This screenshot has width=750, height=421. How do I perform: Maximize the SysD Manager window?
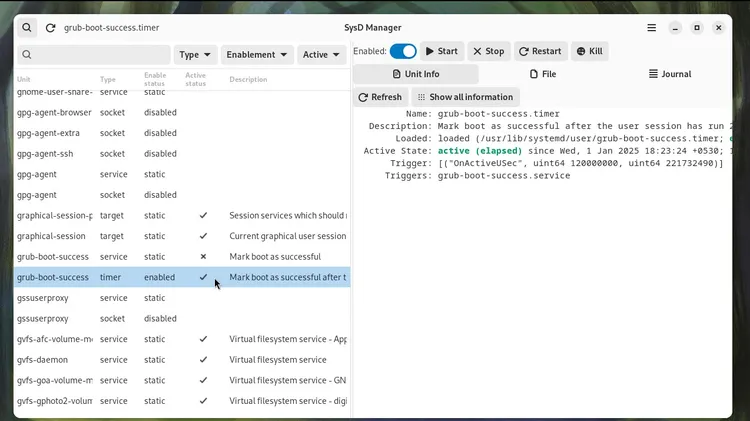coord(697,28)
